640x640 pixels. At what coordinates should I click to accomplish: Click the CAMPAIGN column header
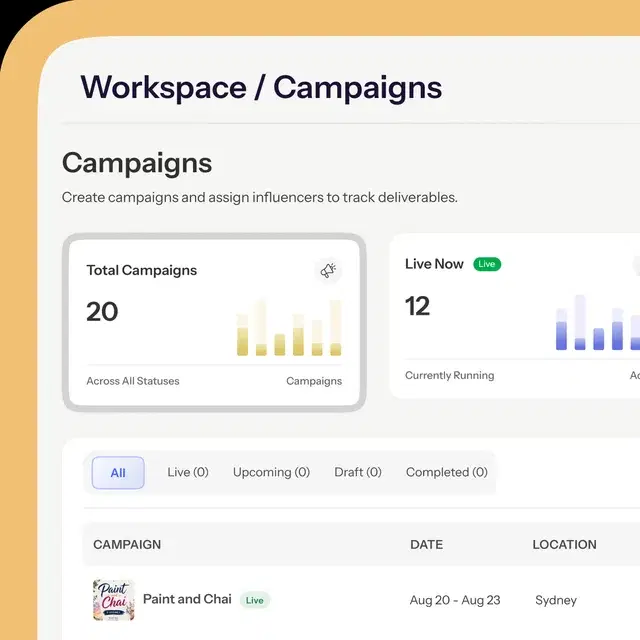pyautogui.click(x=127, y=544)
